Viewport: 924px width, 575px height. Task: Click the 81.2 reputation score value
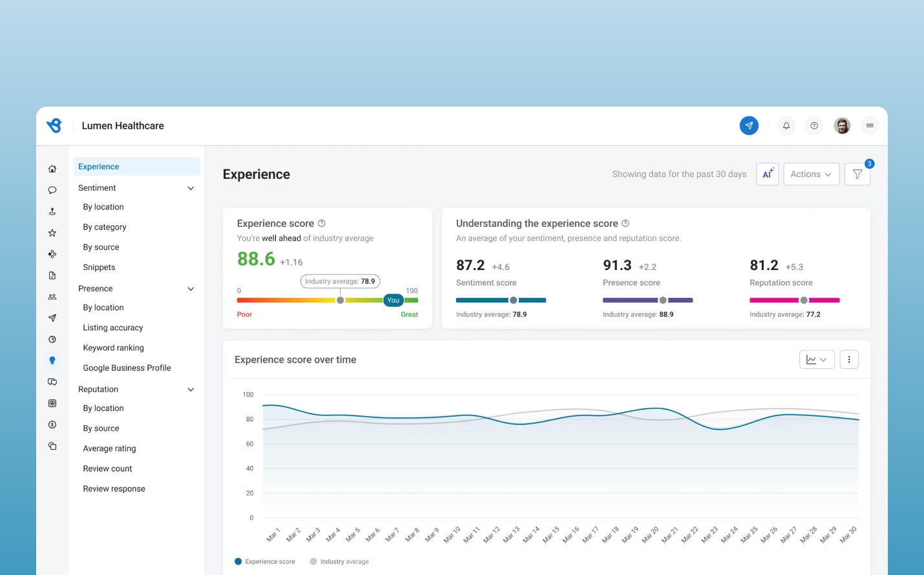point(764,266)
